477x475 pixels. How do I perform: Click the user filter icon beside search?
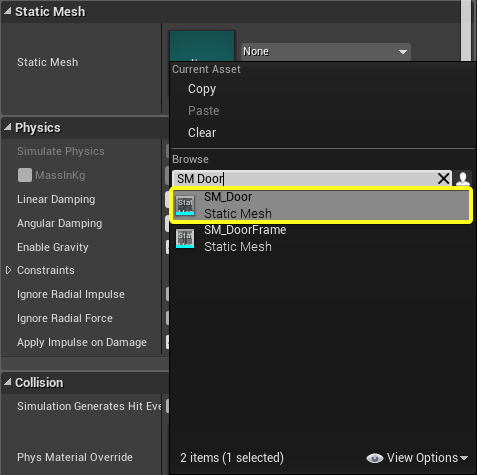(463, 178)
